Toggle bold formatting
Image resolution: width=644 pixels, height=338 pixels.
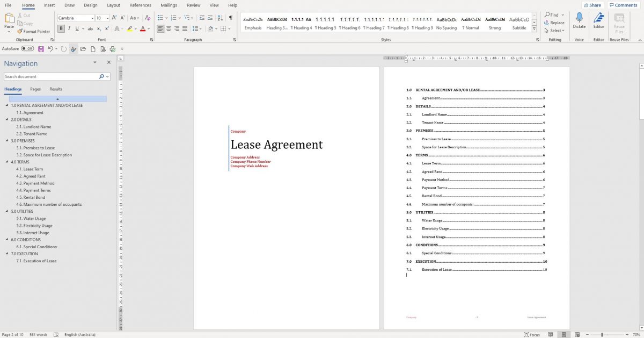pos(62,28)
